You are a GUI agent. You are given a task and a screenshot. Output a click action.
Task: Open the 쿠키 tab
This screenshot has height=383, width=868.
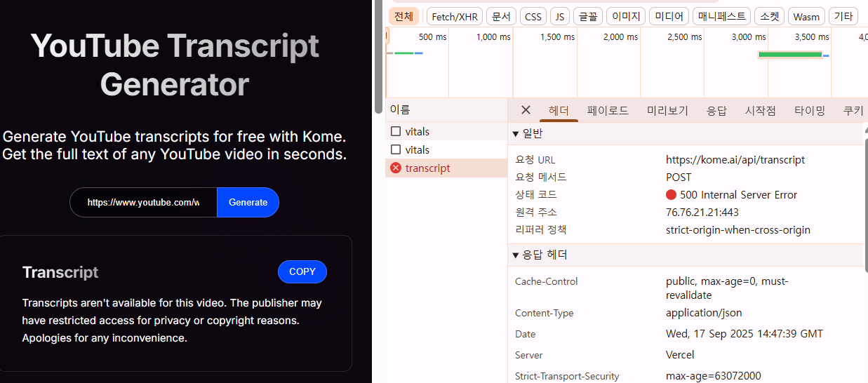point(853,110)
